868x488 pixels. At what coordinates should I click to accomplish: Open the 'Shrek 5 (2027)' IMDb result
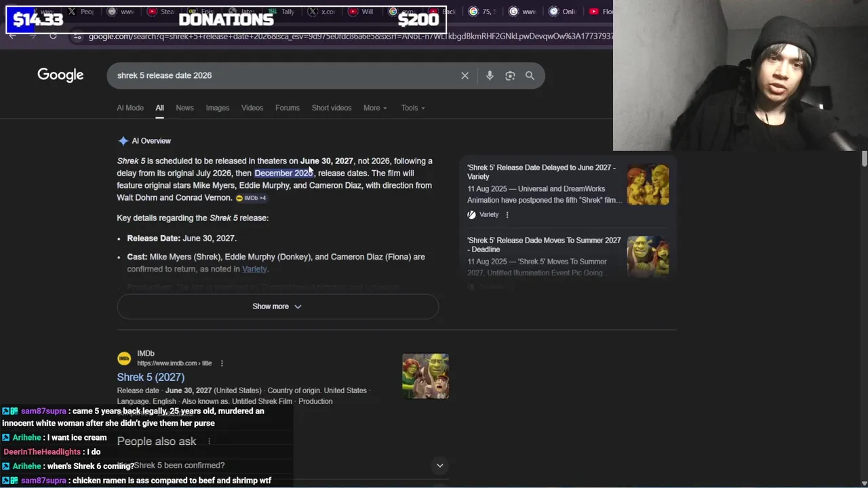pos(151,377)
